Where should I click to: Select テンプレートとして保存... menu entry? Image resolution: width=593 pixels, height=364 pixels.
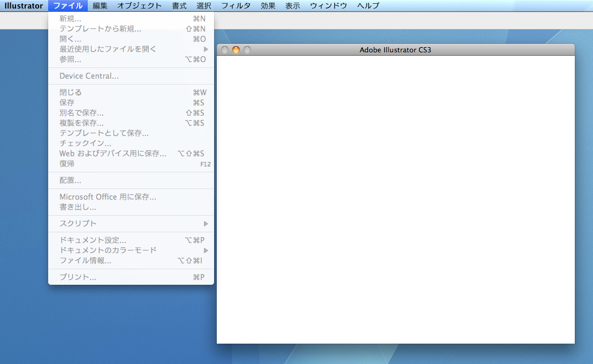click(131, 133)
